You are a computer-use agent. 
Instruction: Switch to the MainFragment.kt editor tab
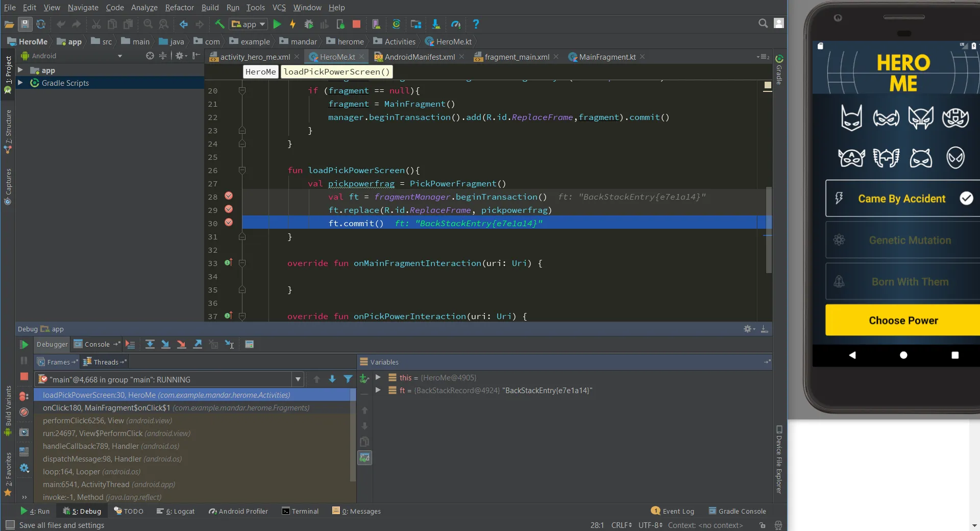point(606,57)
